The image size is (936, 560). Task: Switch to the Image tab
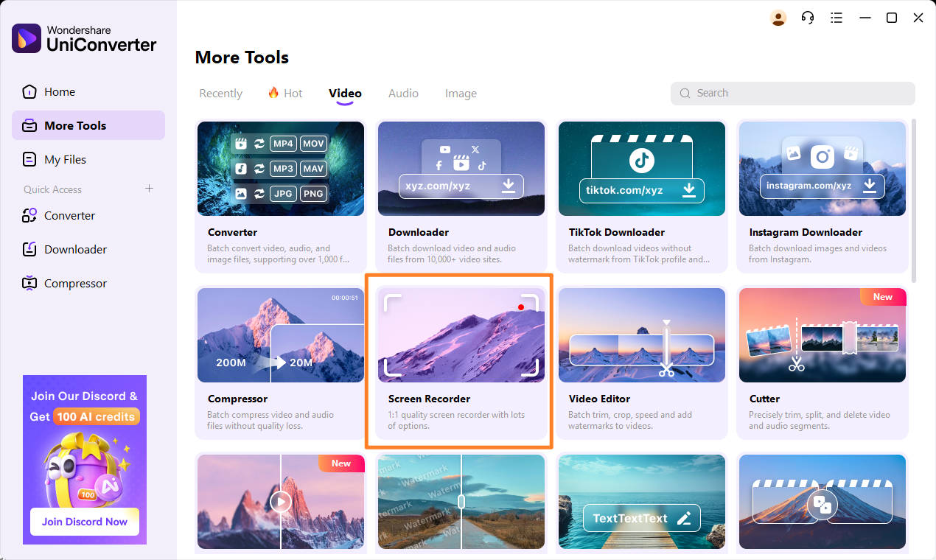click(461, 94)
